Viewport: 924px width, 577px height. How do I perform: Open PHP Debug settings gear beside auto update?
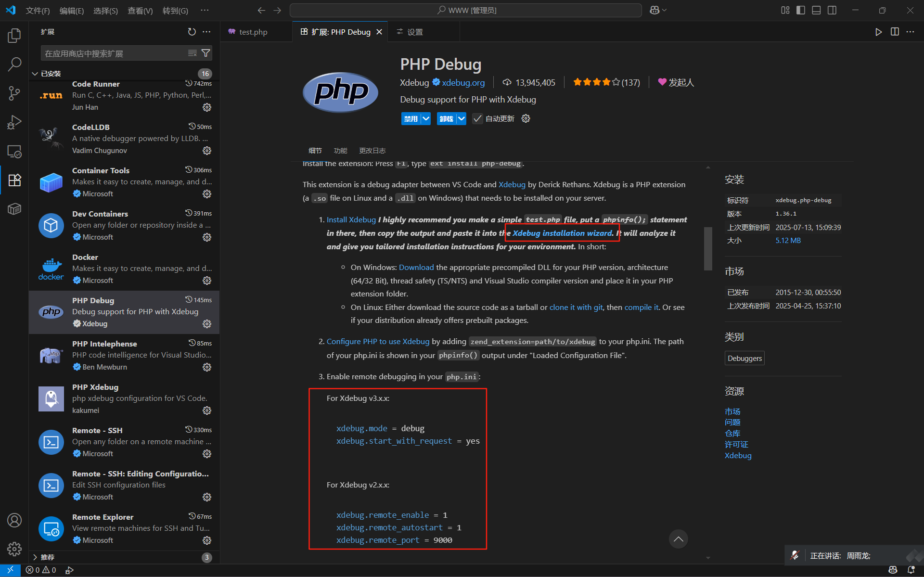[526, 118]
